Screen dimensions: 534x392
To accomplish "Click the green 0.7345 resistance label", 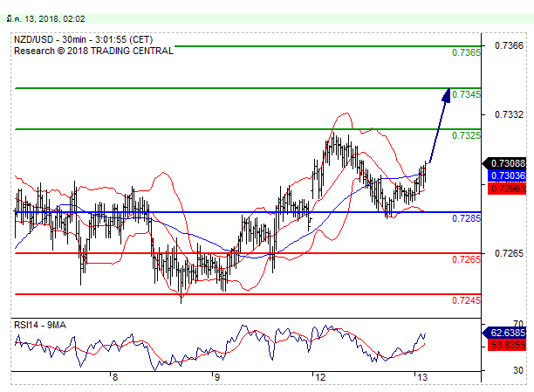I will tap(466, 94).
